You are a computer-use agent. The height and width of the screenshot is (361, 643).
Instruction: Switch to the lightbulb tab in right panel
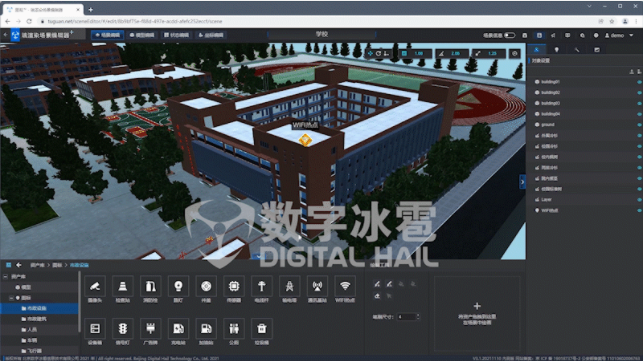[556, 50]
